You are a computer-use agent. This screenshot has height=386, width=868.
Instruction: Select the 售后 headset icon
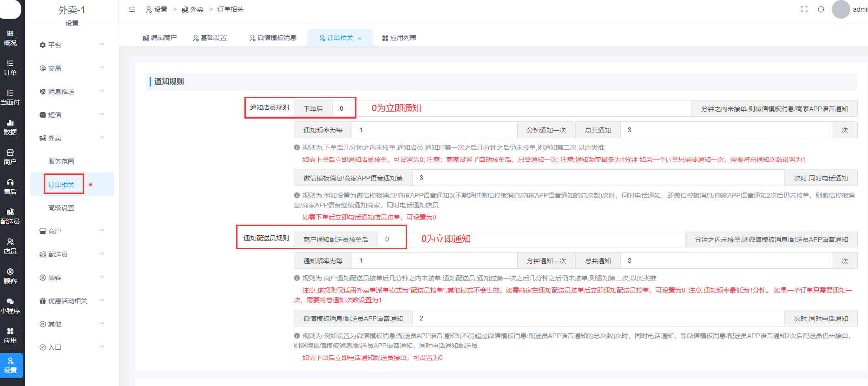(10, 186)
